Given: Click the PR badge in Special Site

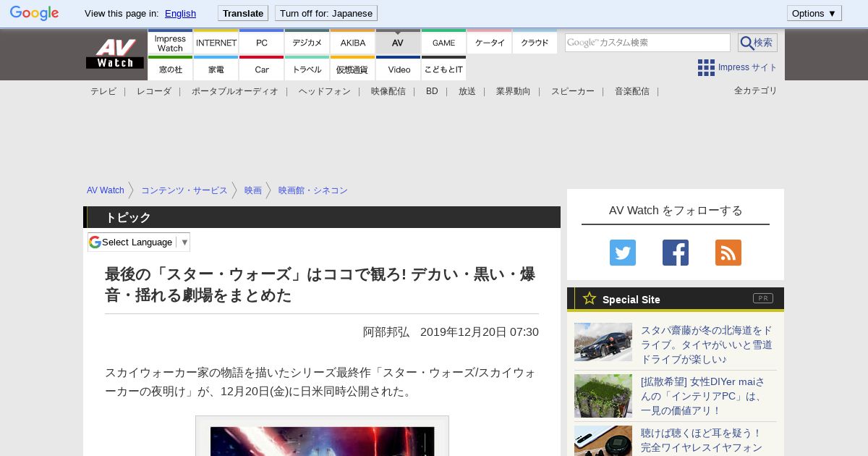Looking at the screenshot, I should point(762,298).
